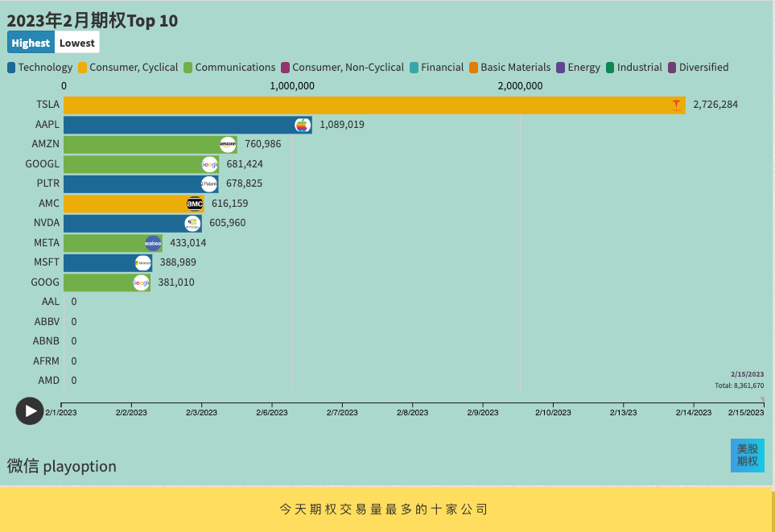Viewport: 775px width, 532px height.
Task: Click the ABBV ticker label
Action: pyautogui.click(x=47, y=322)
